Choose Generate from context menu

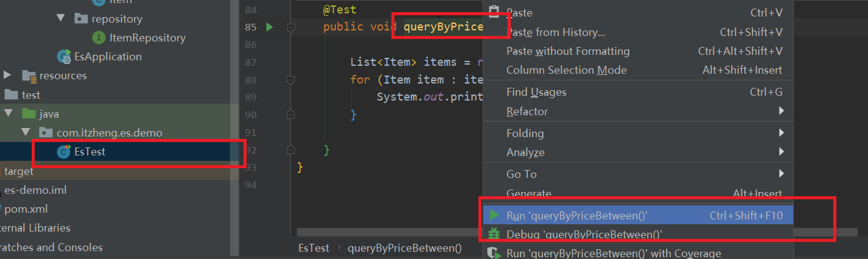[638, 193]
